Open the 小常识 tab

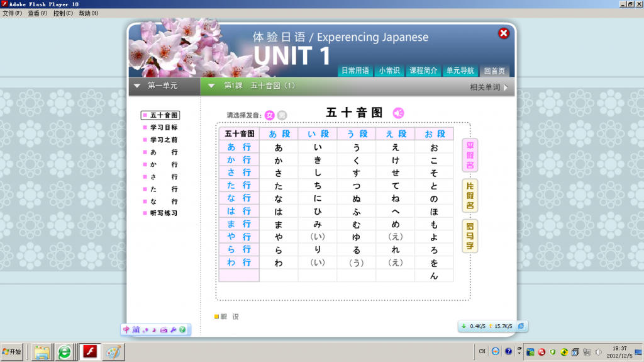click(x=389, y=71)
